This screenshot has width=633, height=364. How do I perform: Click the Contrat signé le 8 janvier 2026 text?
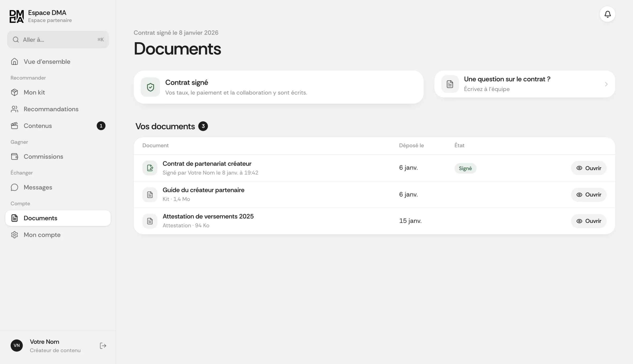(x=176, y=33)
